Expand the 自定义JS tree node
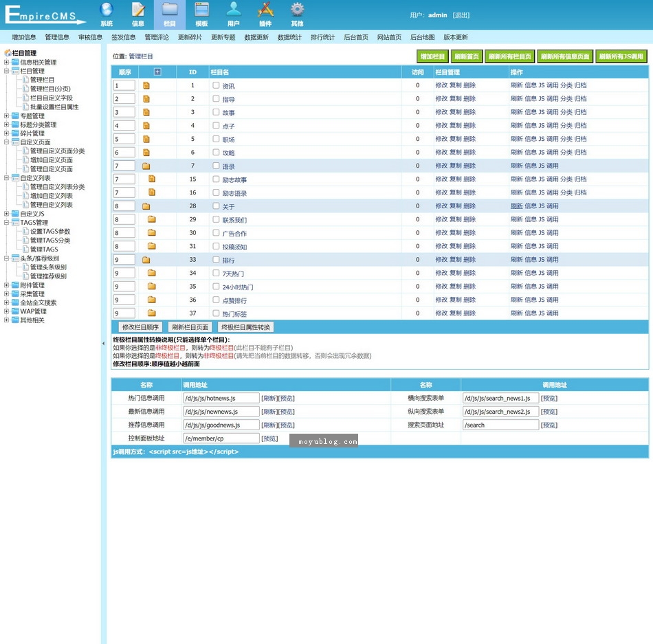Image resolution: width=653 pixels, height=644 pixels. [x=6, y=214]
